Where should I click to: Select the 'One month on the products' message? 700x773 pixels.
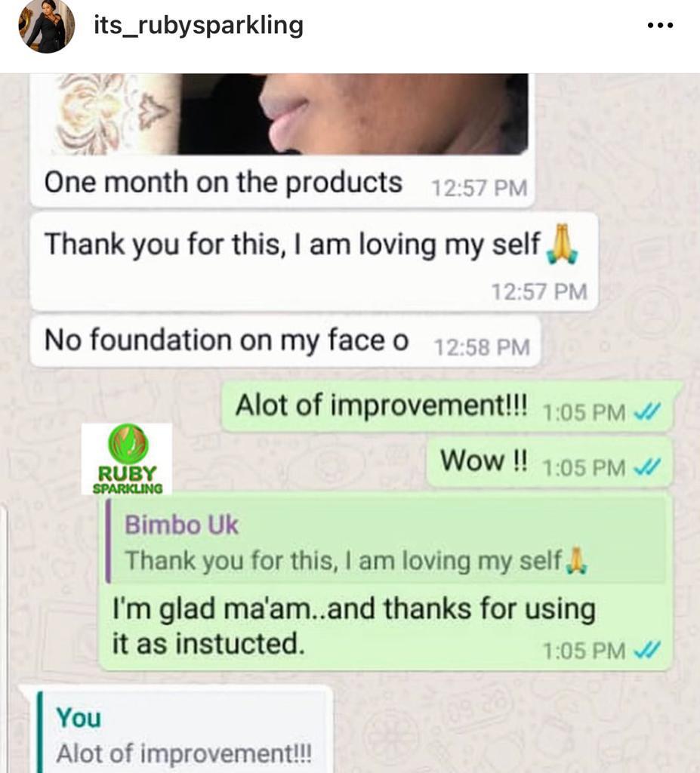(282, 183)
